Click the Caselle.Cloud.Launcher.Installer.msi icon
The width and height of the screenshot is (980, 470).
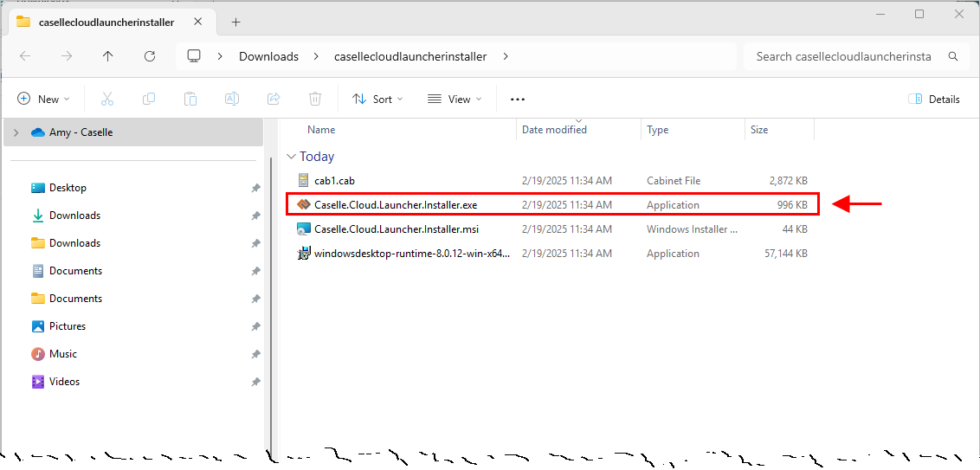[303, 229]
